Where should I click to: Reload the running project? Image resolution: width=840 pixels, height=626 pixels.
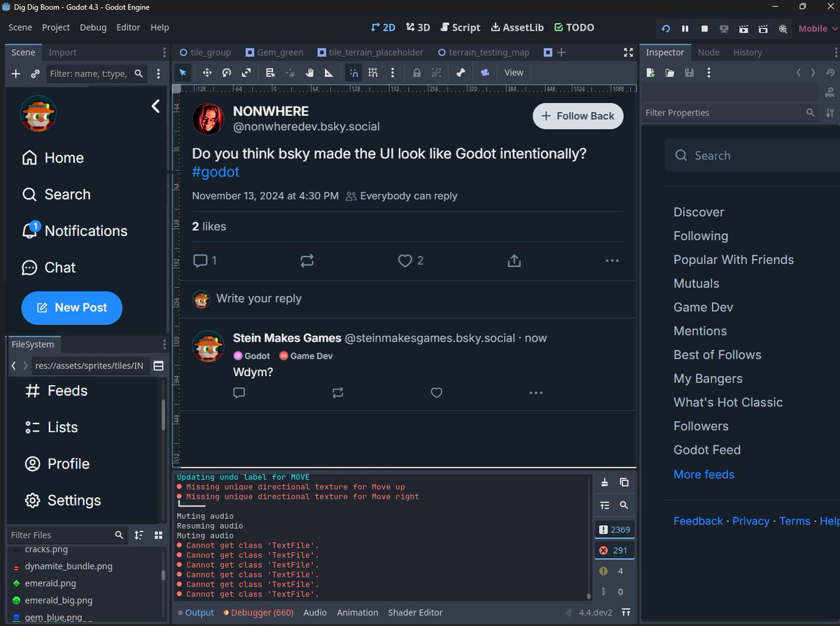pyautogui.click(x=666, y=29)
